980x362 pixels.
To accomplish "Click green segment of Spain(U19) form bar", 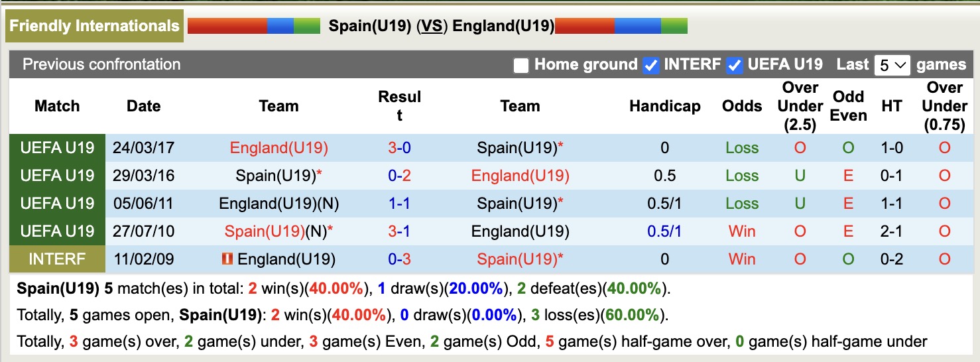I will click(306, 26).
